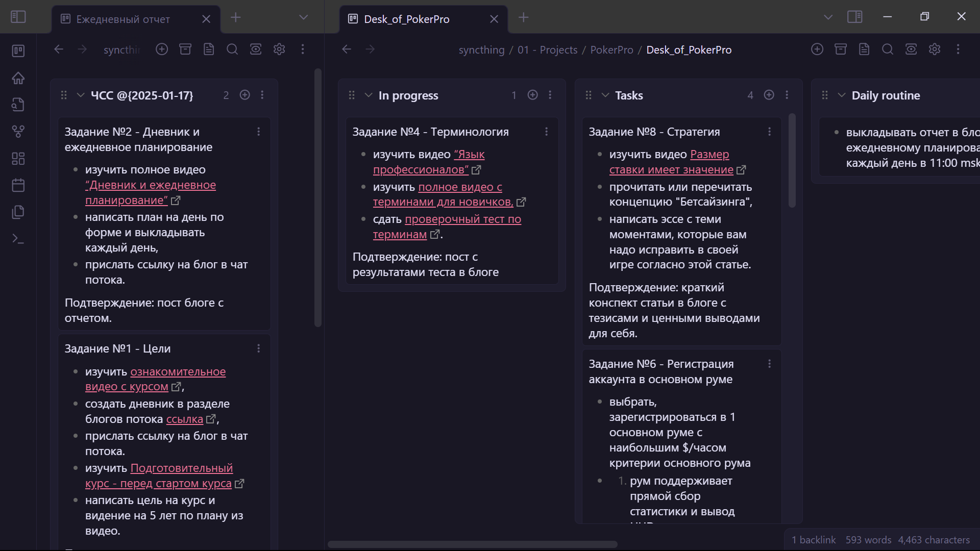Add card to In progress list

pos(532,95)
